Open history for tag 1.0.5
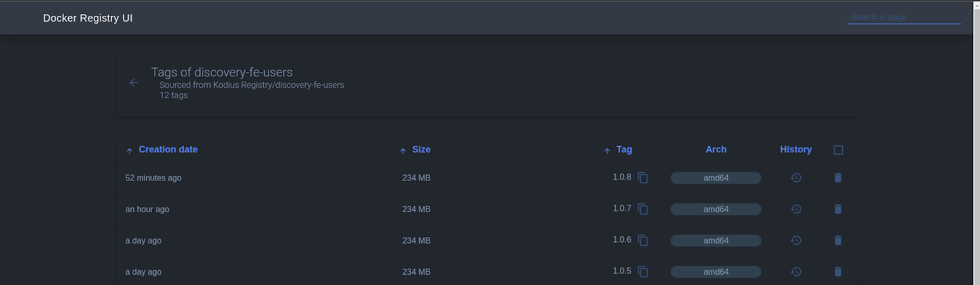980x285 pixels. 796,272
